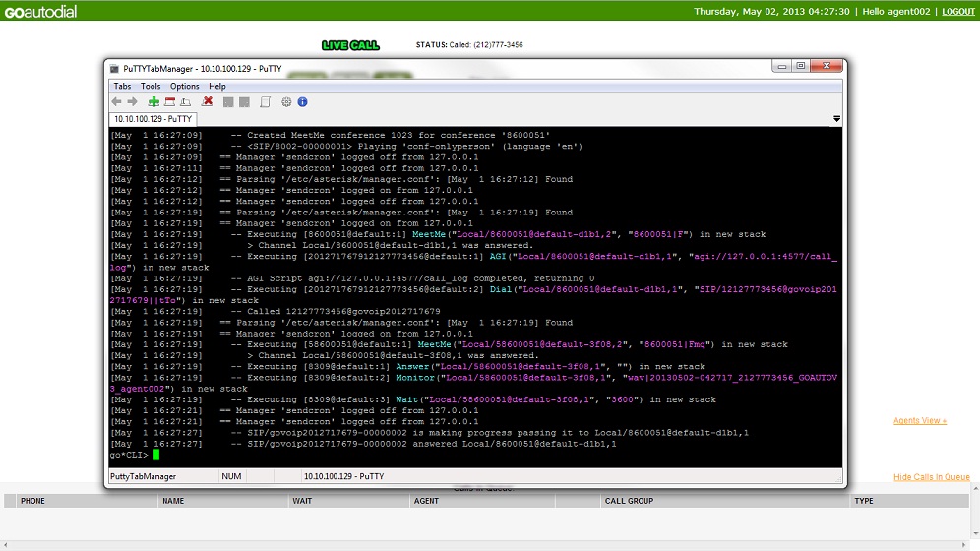Click the blue info toolbar icon
980x551 pixels.
[x=302, y=101]
